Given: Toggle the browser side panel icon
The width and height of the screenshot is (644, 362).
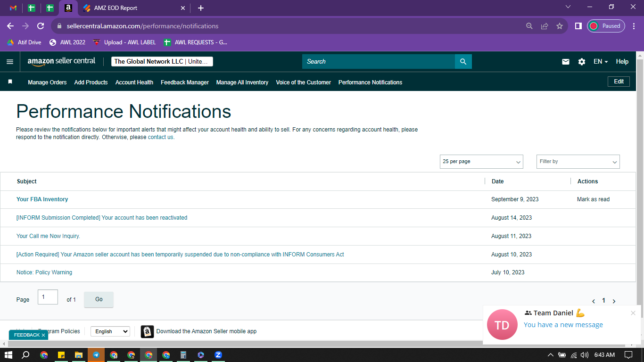Looking at the screenshot, I should pos(578,26).
